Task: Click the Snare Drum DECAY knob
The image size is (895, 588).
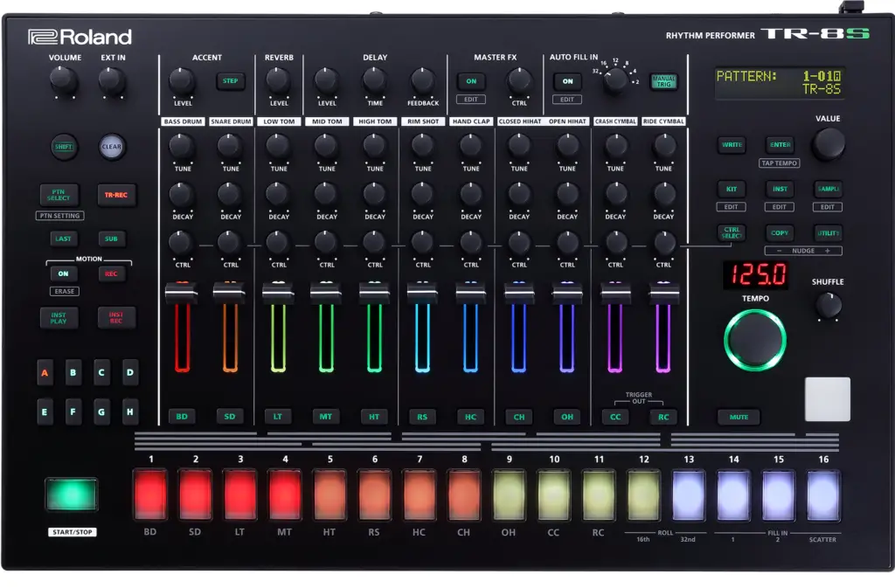Action: point(230,195)
